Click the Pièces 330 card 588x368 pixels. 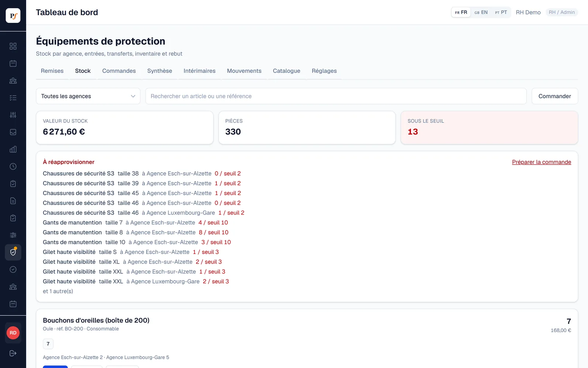click(x=307, y=128)
